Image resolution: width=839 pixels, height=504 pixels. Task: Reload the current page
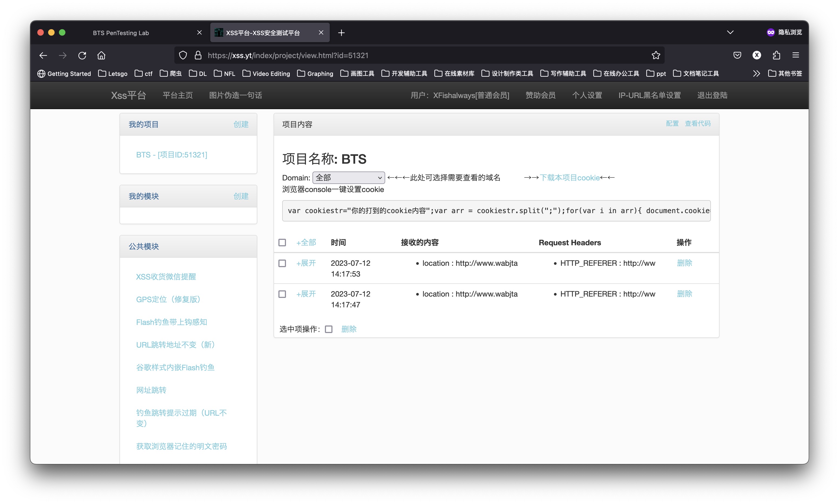82,55
